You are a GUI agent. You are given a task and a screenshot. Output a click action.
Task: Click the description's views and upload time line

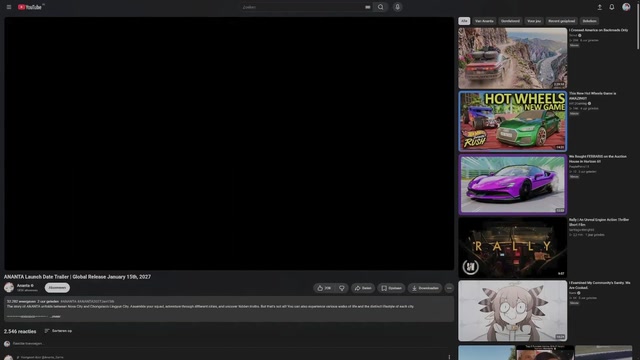click(33, 302)
